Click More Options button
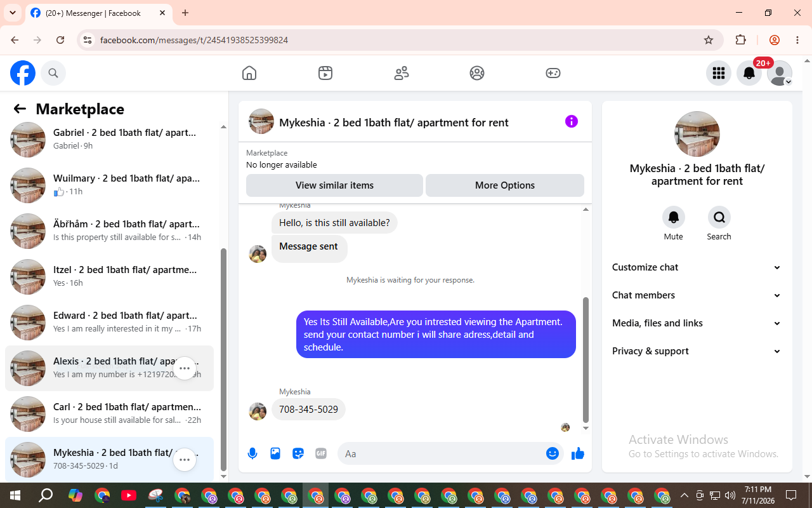This screenshot has height=508, width=812. coord(505,185)
